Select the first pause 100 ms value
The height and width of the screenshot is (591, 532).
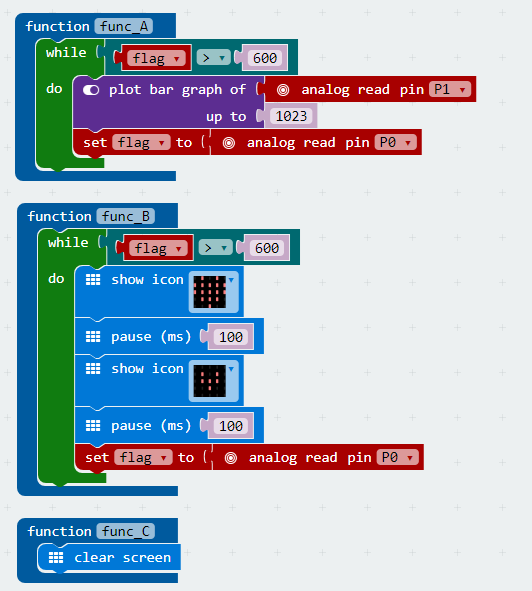tap(231, 337)
